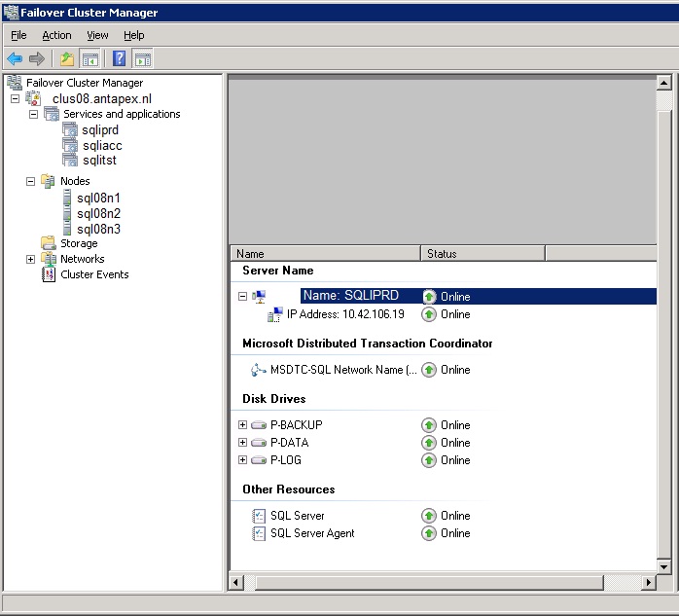The width and height of the screenshot is (679, 616).
Task: Click the SQL Server resource icon
Action: tap(259, 516)
